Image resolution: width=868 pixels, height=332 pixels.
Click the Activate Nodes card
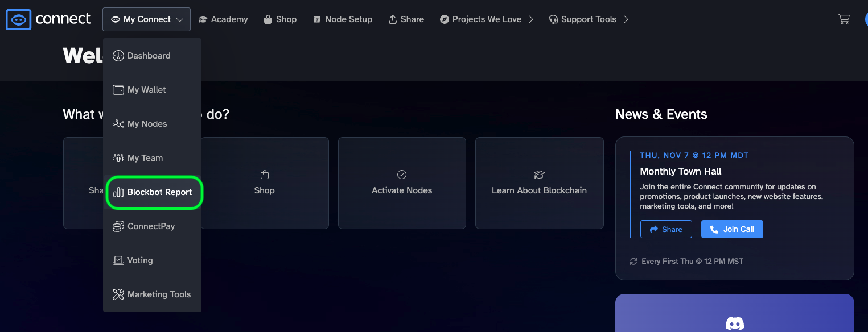pos(402,183)
